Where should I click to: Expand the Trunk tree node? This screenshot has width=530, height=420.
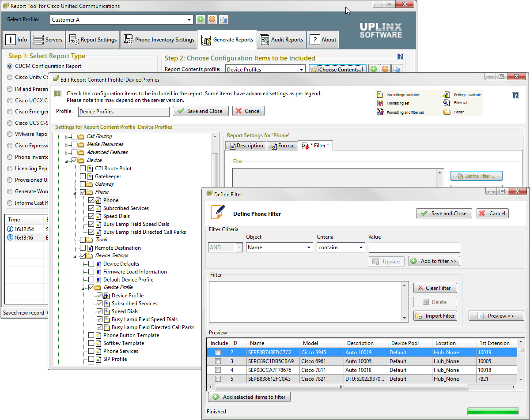(x=75, y=240)
